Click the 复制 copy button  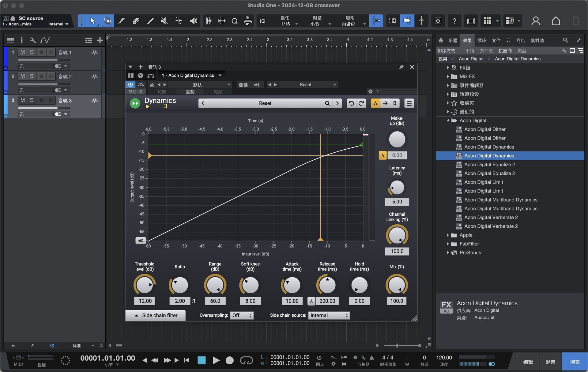tap(190, 92)
